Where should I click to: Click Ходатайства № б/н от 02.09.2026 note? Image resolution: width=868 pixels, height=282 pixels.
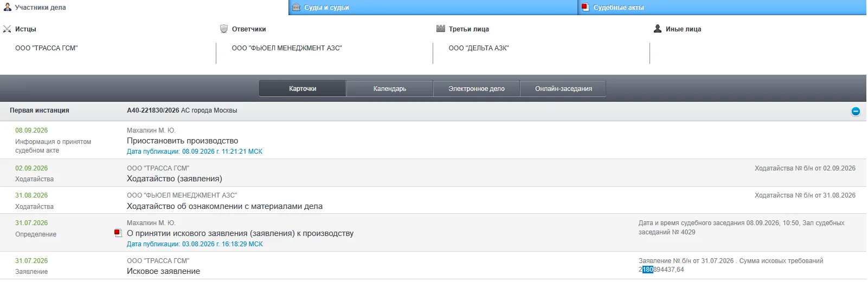(805, 168)
